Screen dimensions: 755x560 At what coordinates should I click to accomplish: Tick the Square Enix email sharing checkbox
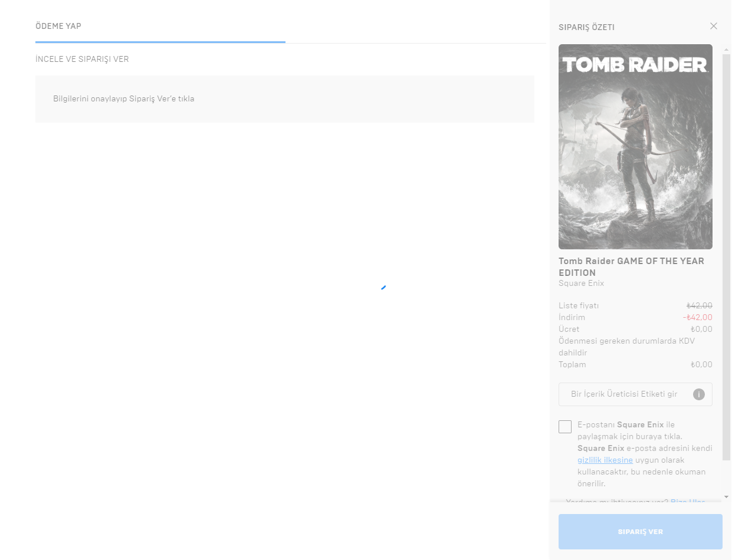(565, 427)
